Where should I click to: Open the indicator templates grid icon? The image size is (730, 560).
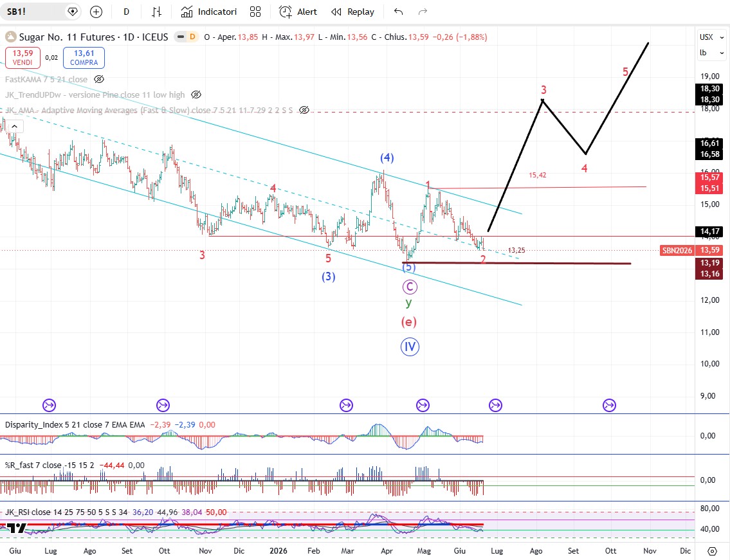click(x=255, y=12)
